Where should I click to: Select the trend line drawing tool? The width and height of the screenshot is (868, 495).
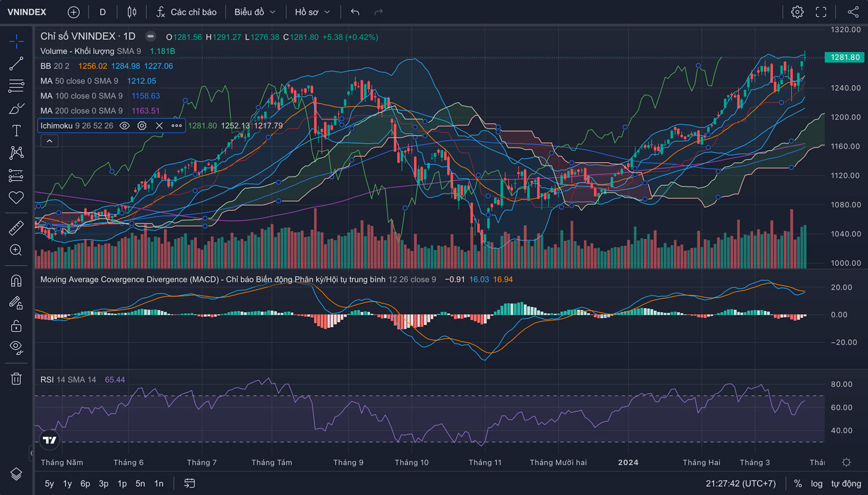tap(16, 64)
